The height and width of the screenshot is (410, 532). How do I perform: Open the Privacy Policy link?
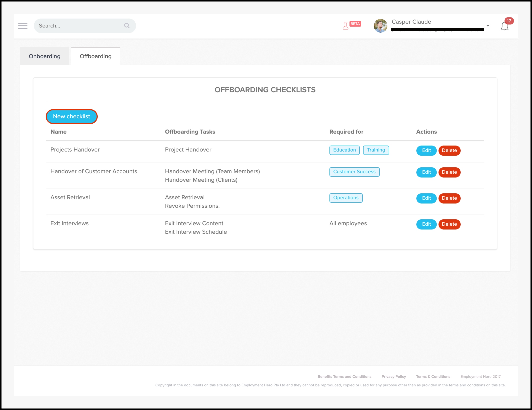393,376
